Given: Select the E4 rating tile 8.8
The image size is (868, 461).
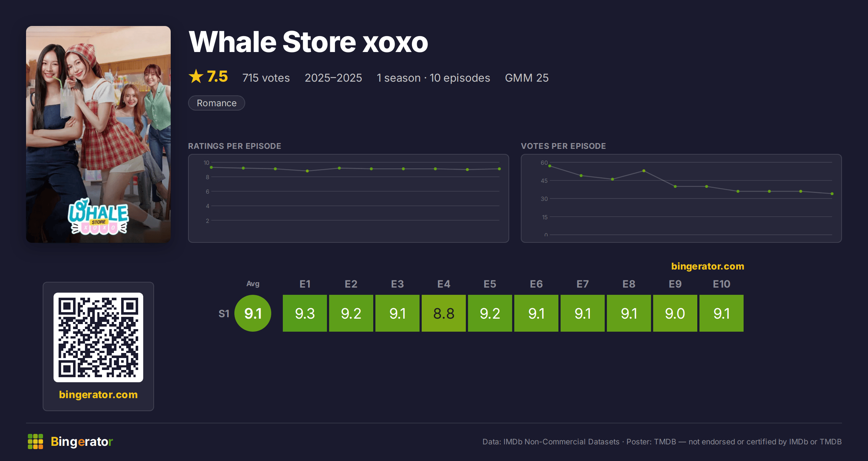Looking at the screenshot, I should 444,313.
